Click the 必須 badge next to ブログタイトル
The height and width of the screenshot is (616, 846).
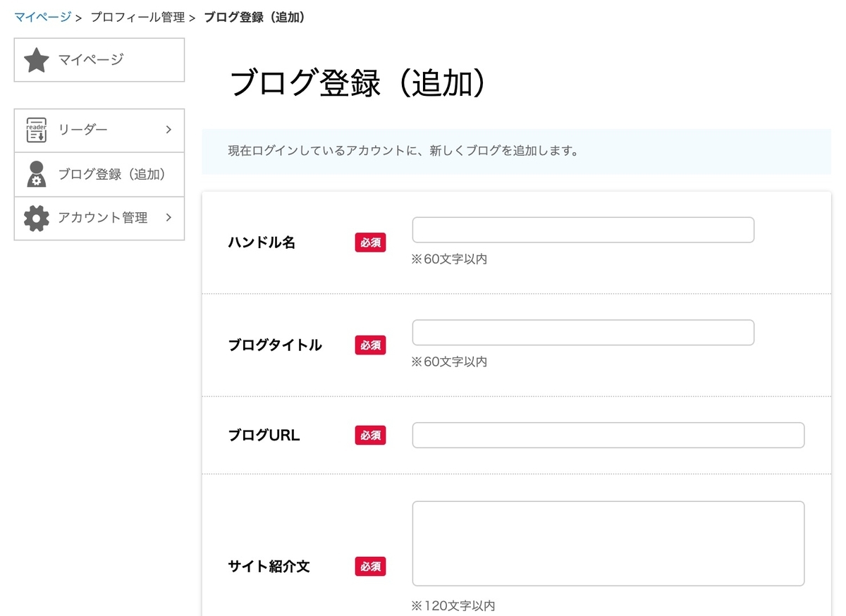click(370, 345)
